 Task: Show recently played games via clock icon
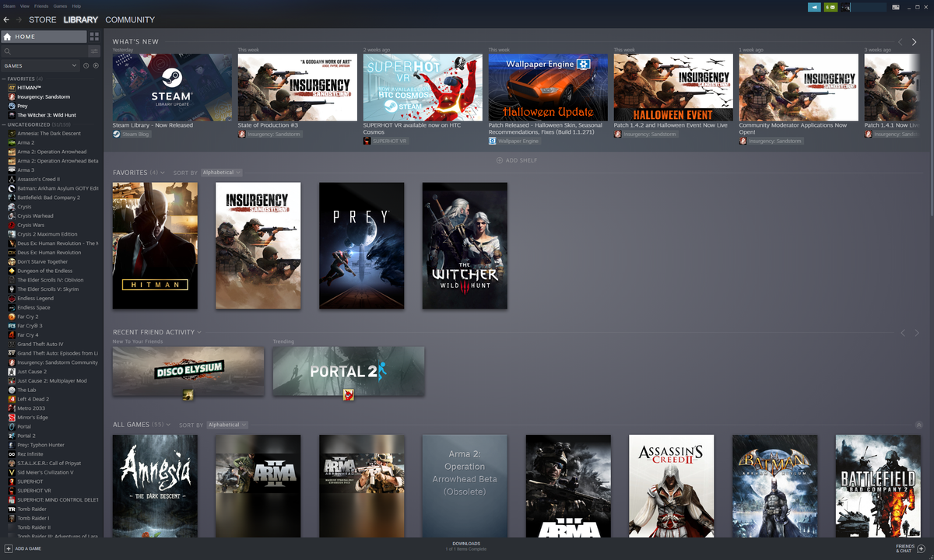pyautogui.click(x=86, y=65)
